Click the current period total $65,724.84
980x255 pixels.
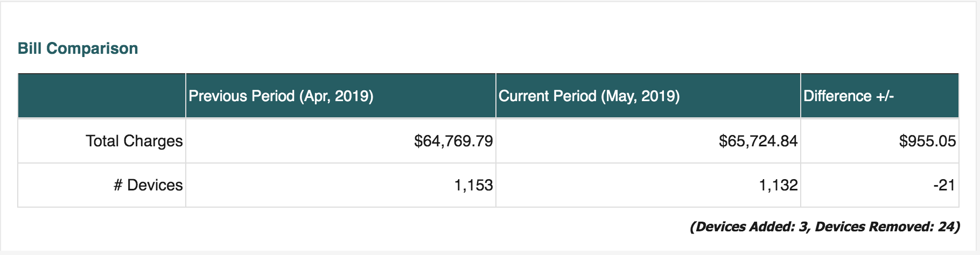758,141
